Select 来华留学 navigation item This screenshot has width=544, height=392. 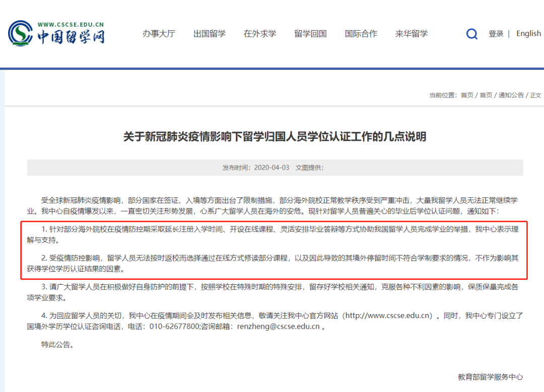click(x=412, y=34)
